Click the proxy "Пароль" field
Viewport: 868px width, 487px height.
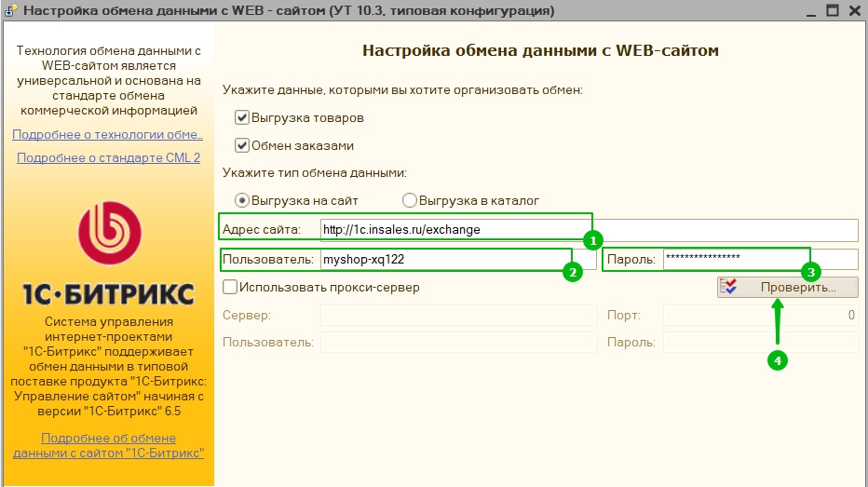[x=761, y=343]
